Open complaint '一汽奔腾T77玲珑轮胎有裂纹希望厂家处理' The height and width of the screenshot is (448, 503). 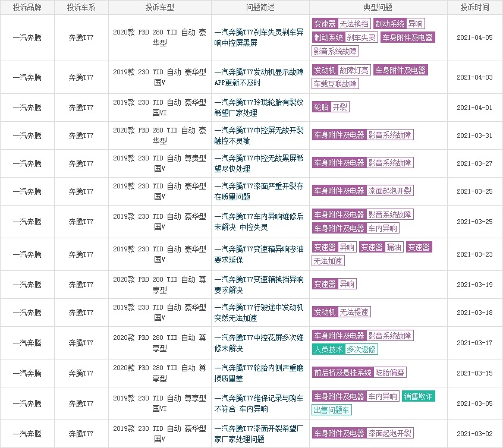point(259,108)
